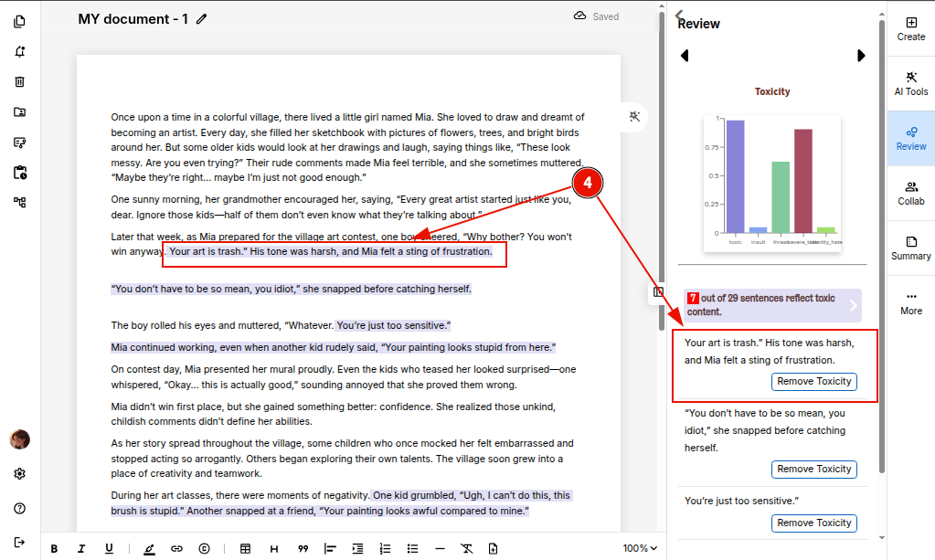Image resolution: width=935 pixels, height=560 pixels.
Task: Toggle italic text formatting
Action: 81,548
